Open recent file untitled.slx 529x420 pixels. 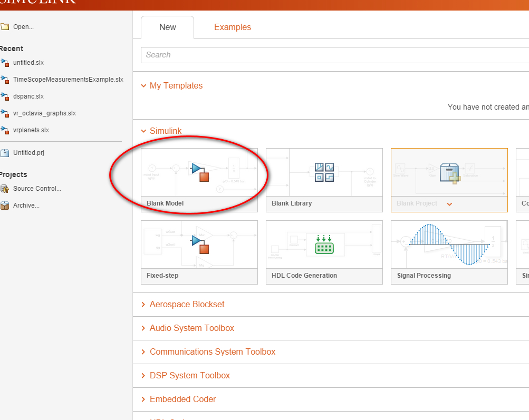pos(28,63)
